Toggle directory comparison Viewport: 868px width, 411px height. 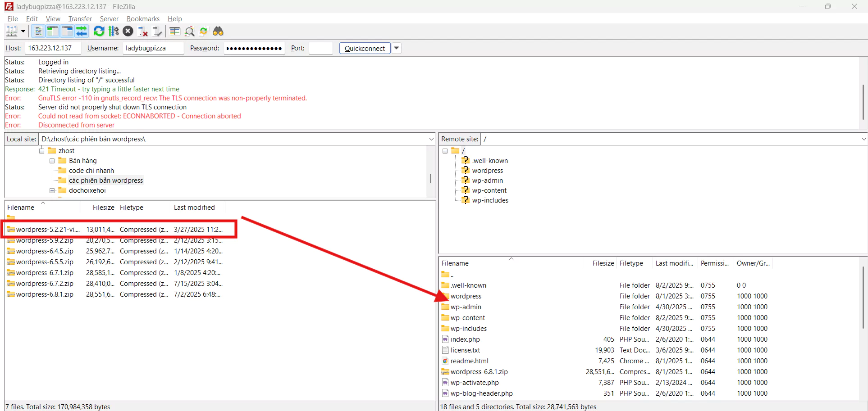point(189,31)
